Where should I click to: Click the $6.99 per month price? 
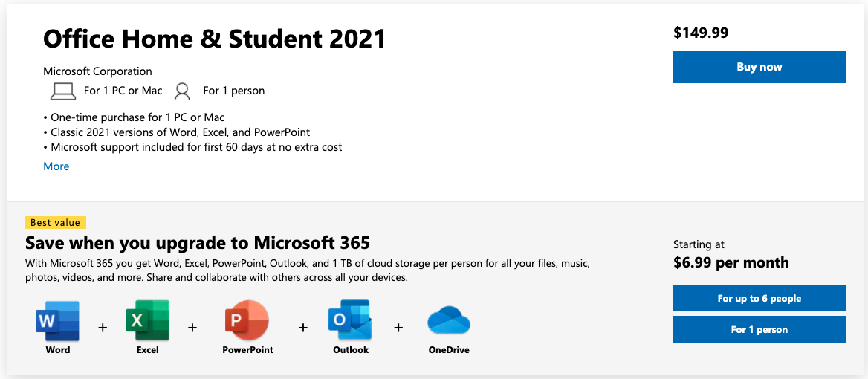pyautogui.click(x=731, y=262)
